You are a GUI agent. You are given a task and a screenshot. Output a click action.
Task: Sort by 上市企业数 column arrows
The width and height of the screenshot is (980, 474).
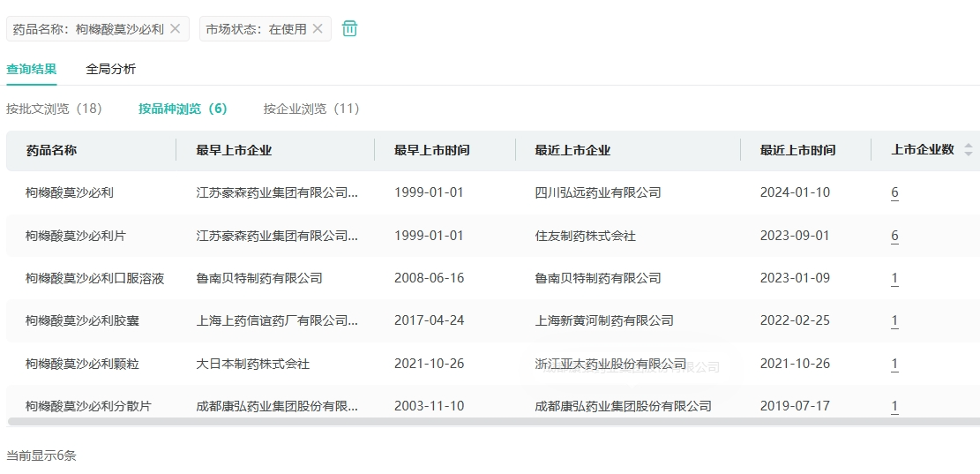point(969,150)
